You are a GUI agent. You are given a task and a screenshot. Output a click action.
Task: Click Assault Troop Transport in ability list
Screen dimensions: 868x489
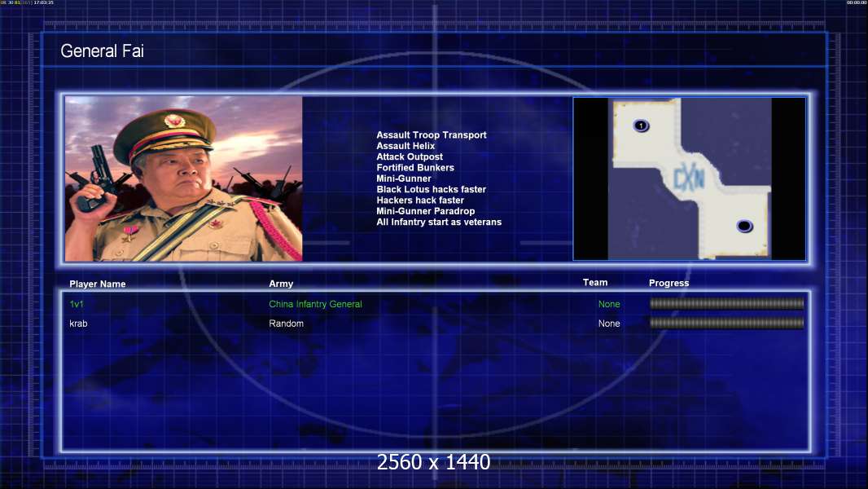(x=432, y=135)
